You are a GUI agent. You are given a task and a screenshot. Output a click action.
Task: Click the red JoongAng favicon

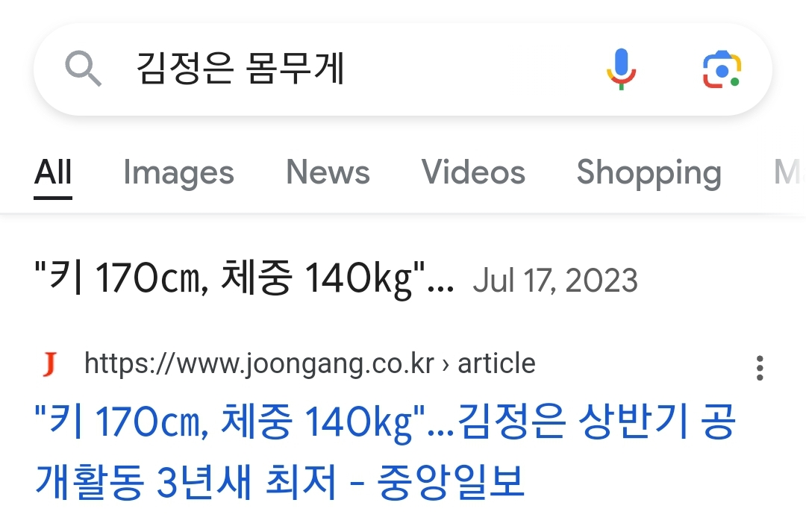click(50, 365)
